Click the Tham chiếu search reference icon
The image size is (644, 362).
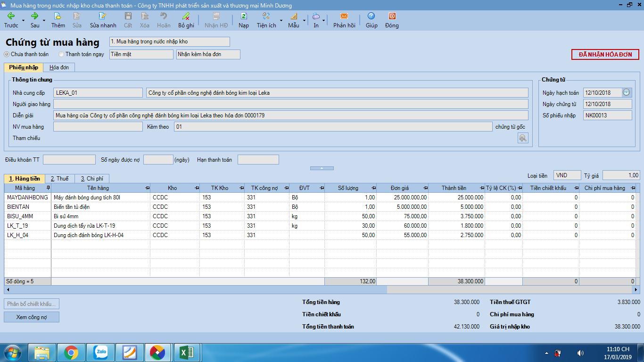(x=522, y=138)
